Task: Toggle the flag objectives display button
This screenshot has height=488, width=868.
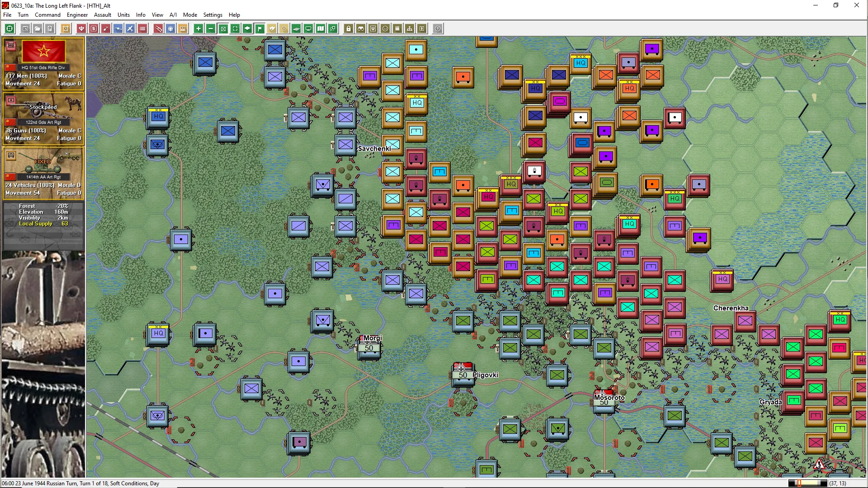Action: (259, 28)
